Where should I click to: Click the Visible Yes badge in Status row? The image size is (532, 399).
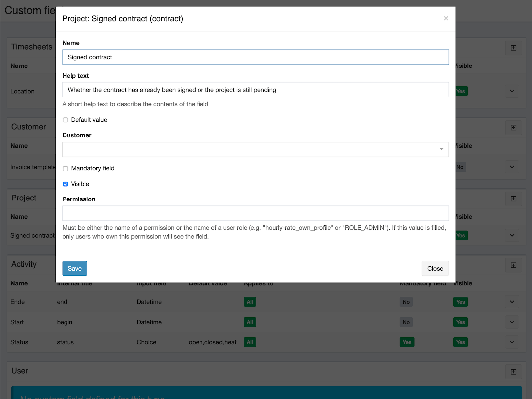click(461, 342)
